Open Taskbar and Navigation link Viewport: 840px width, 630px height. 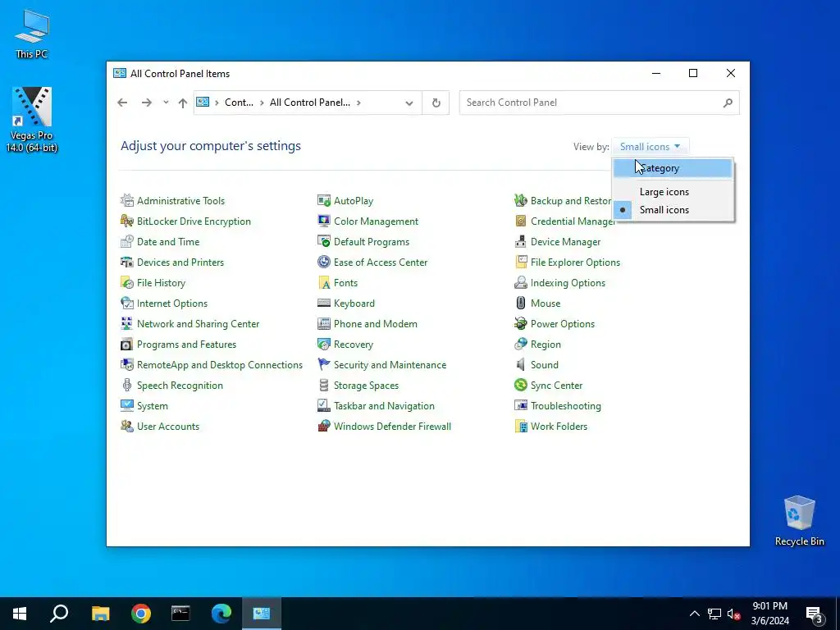tap(384, 406)
